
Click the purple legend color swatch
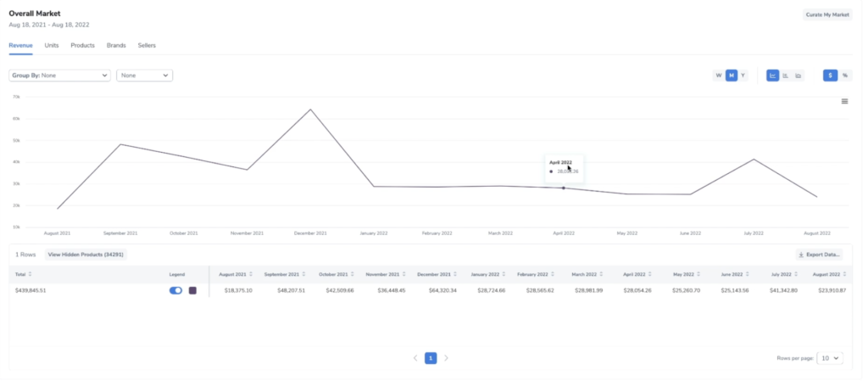click(192, 290)
